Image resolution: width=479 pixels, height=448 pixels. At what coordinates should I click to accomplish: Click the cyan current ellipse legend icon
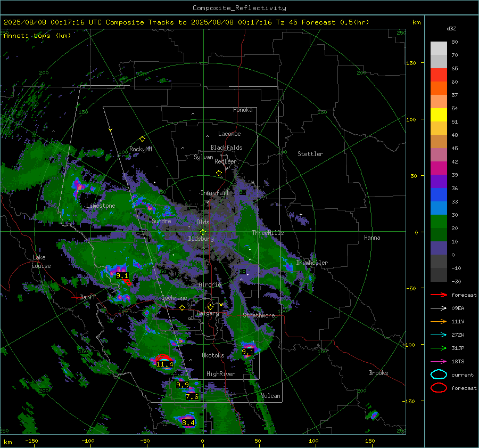439,374
